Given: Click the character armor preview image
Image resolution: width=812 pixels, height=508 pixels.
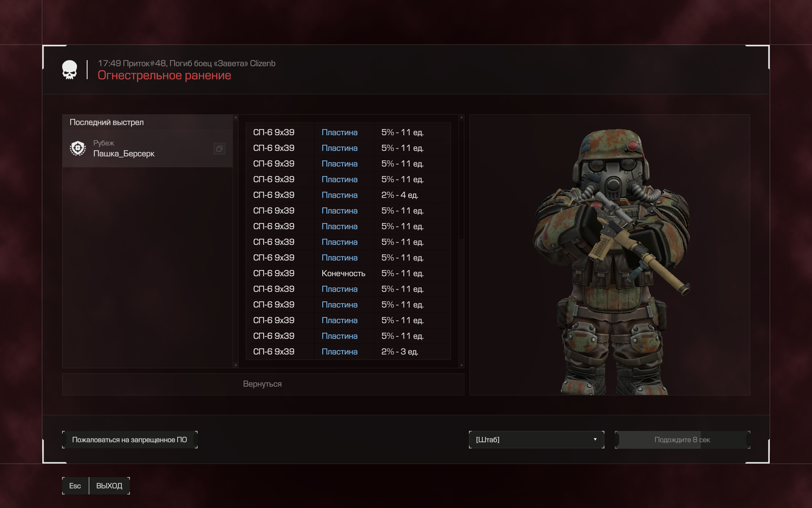Looking at the screenshot, I should pos(609,254).
